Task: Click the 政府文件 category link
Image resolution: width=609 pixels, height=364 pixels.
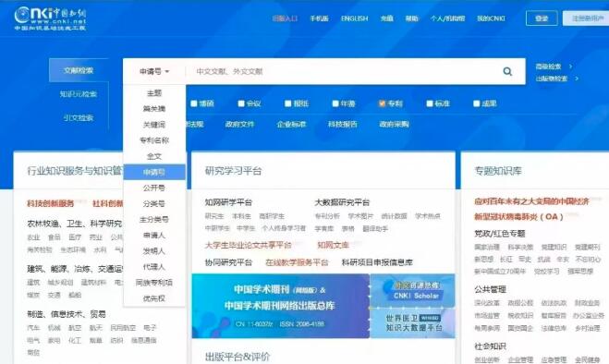Action: pyautogui.click(x=239, y=125)
